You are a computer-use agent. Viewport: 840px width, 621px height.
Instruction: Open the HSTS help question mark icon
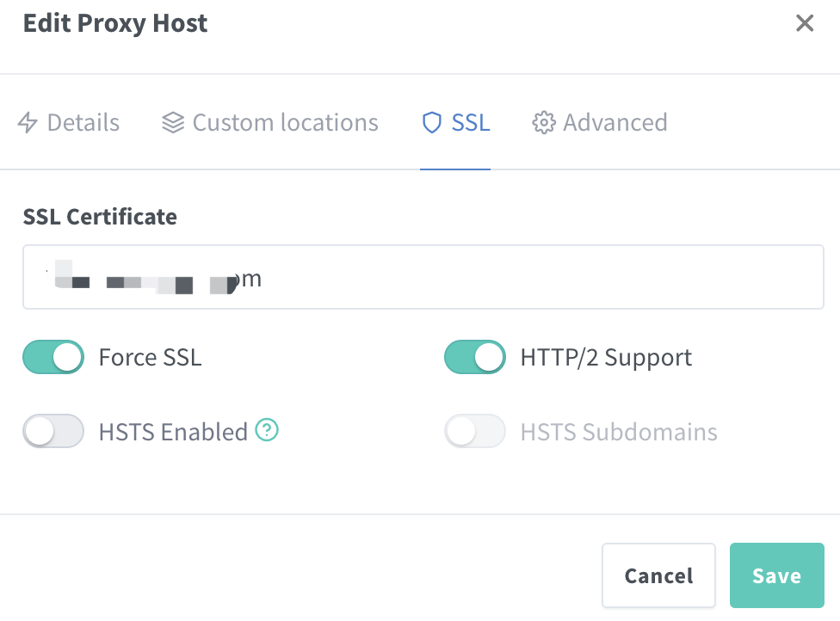[x=266, y=430]
